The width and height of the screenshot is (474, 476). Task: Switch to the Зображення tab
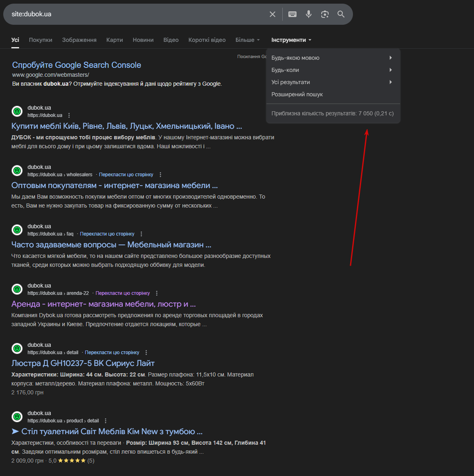coord(79,40)
